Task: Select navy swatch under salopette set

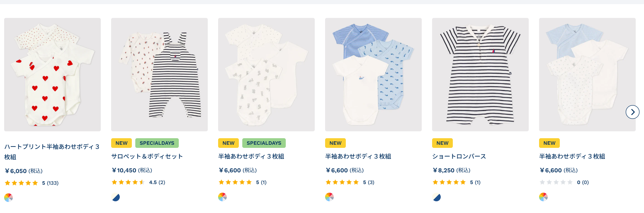Action: (x=116, y=197)
